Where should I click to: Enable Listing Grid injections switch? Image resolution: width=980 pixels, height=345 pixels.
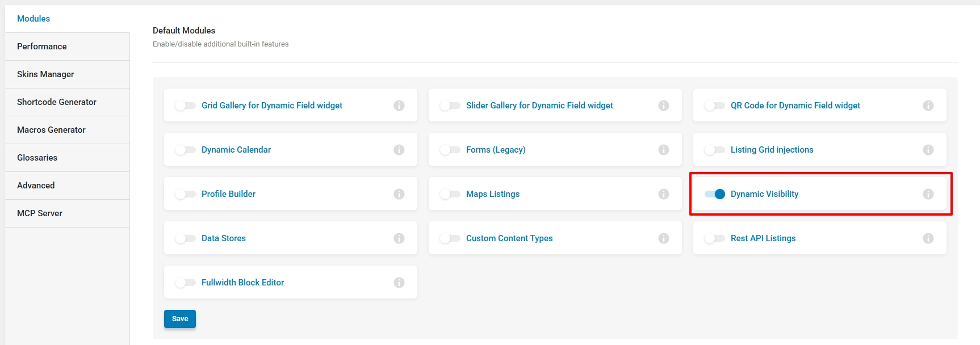click(715, 150)
